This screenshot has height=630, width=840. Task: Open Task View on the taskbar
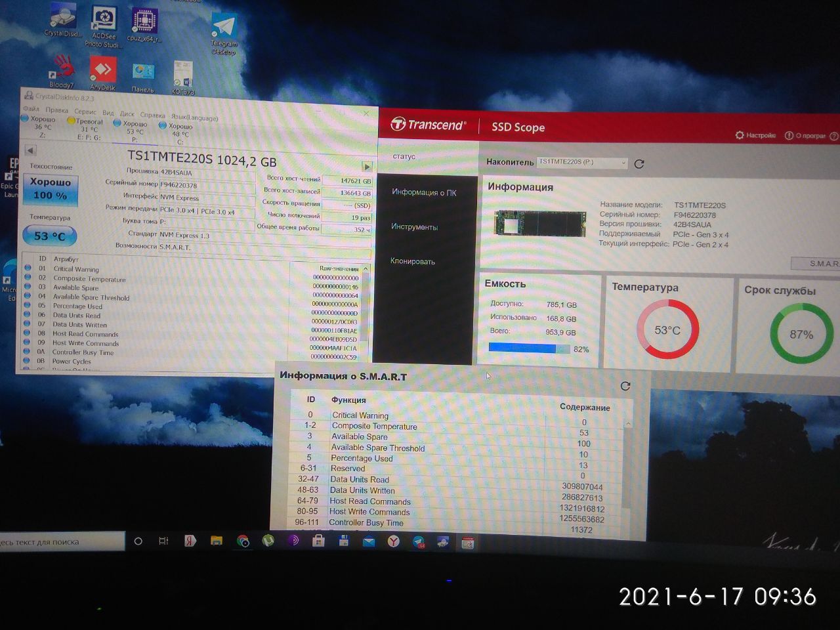163,541
